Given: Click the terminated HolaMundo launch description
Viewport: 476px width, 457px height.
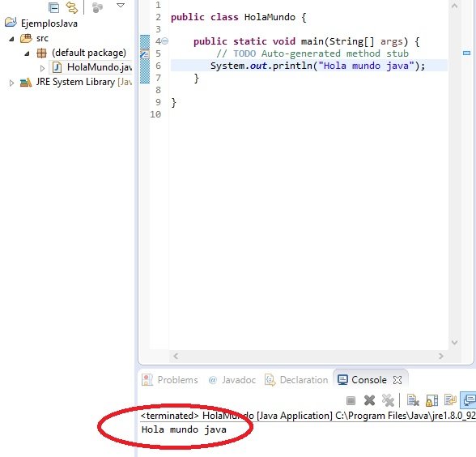Looking at the screenshot, I should [x=308, y=416].
